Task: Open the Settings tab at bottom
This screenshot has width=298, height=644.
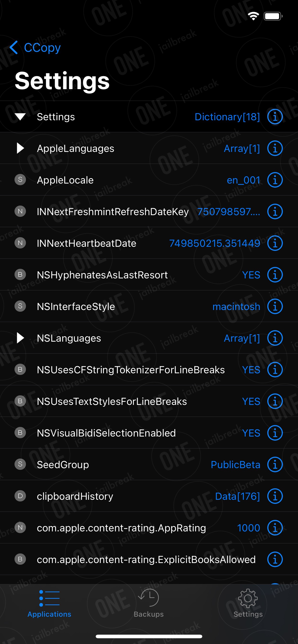Action: [x=248, y=603]
